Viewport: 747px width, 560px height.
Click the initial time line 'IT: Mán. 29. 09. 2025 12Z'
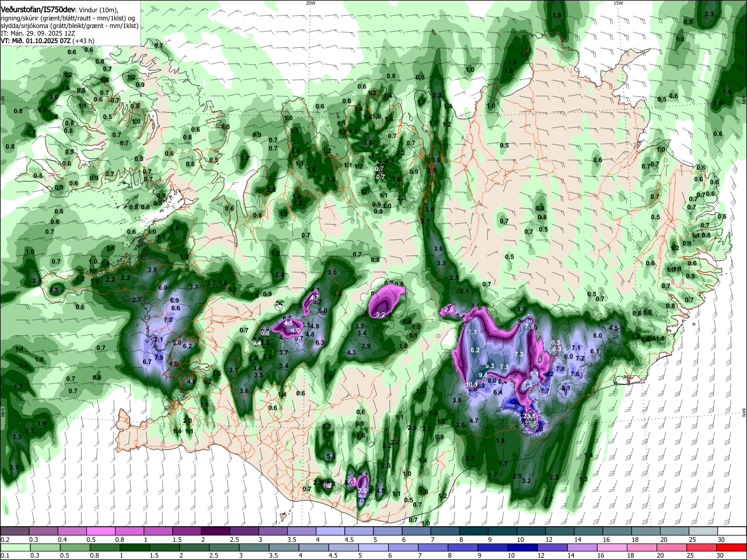(38, 33)
